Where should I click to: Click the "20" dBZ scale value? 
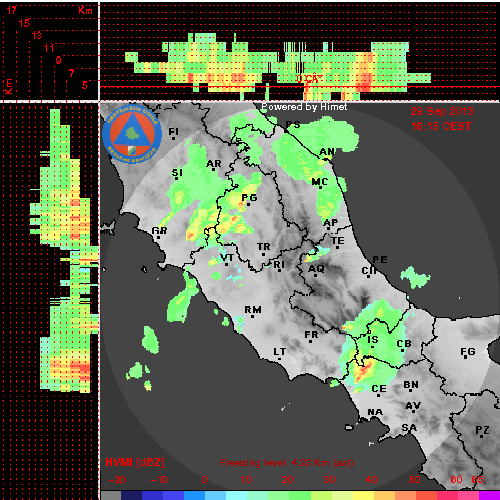point(287,480)
